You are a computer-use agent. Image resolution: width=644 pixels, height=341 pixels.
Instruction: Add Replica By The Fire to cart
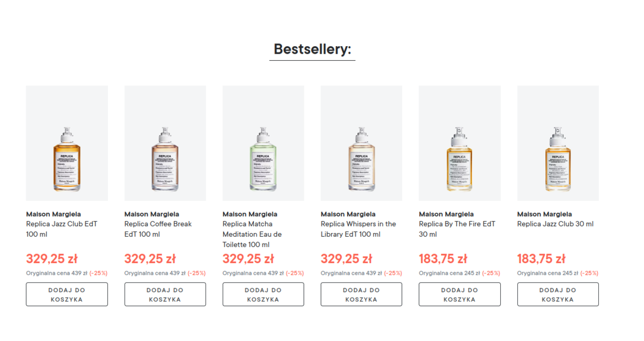(459, 294)
